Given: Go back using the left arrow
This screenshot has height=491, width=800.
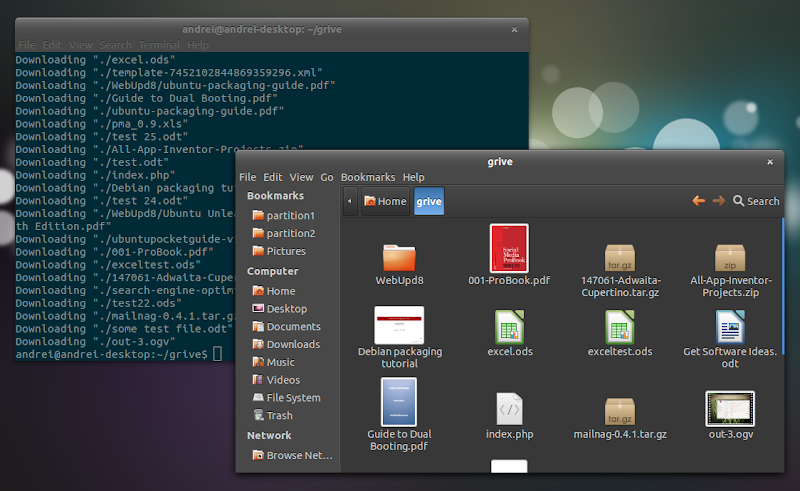Looking at the screenshot, I should (698, 201).
